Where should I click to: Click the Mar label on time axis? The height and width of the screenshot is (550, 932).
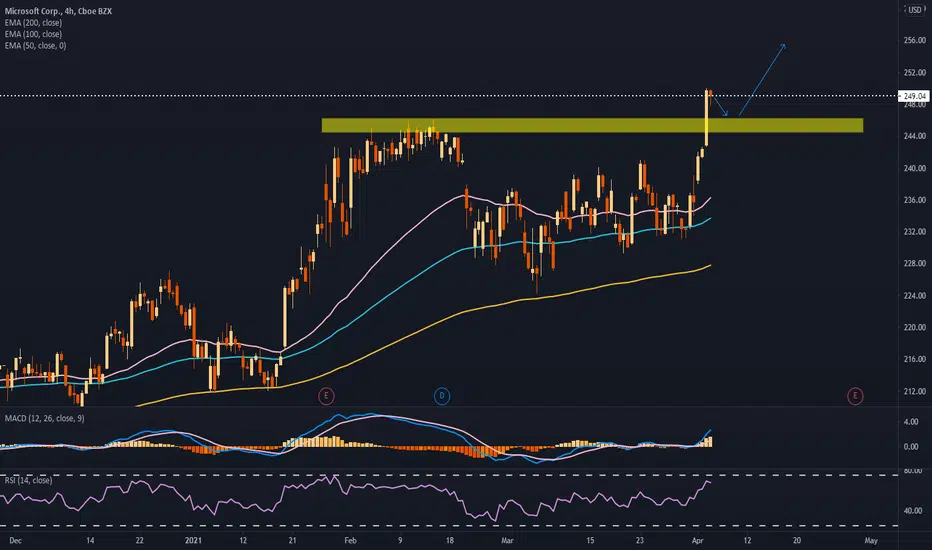[507, 540]
